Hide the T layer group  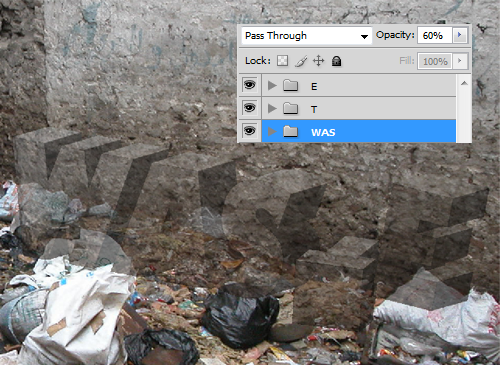click(x=250, y=108)
